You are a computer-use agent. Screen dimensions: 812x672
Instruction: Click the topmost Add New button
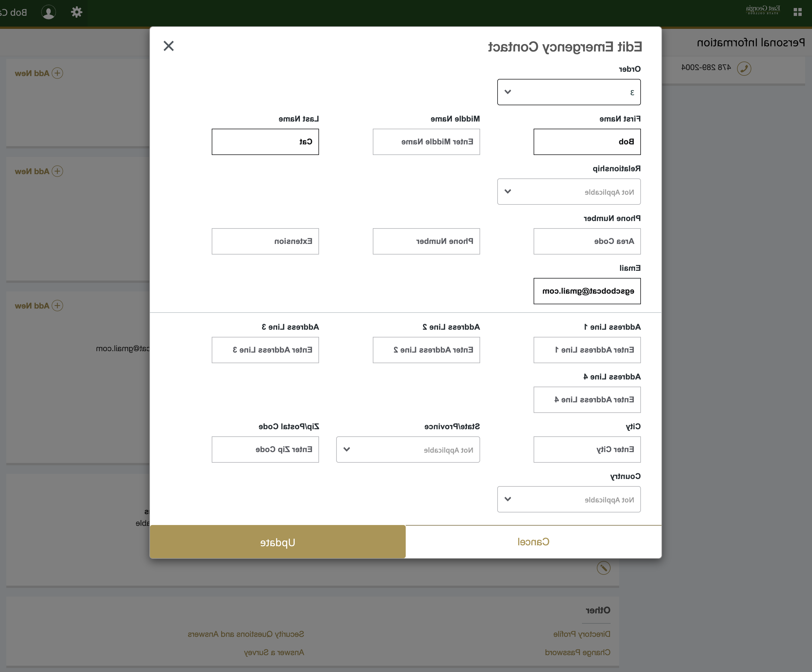click(x=39, y=73)
